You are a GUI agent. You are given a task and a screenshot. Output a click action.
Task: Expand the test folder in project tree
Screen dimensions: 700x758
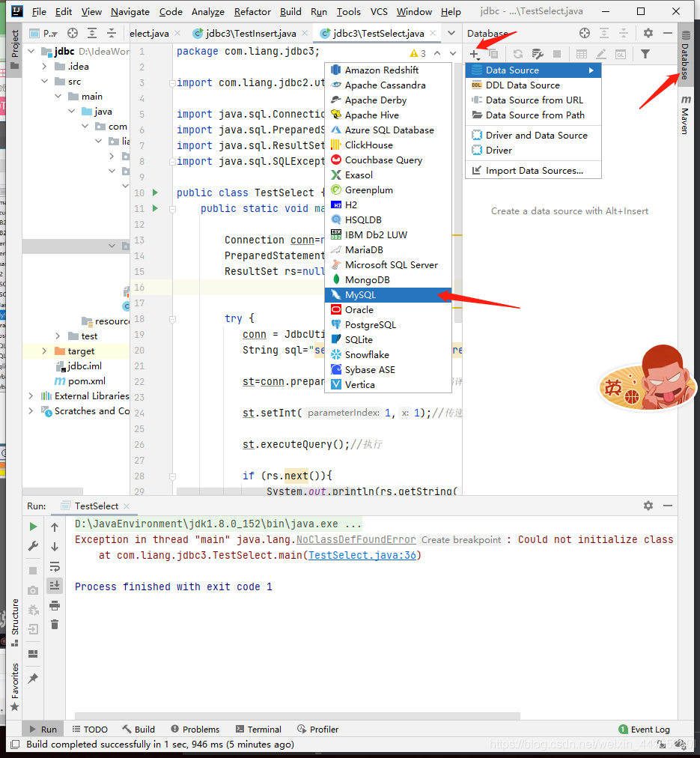point(58,336)
